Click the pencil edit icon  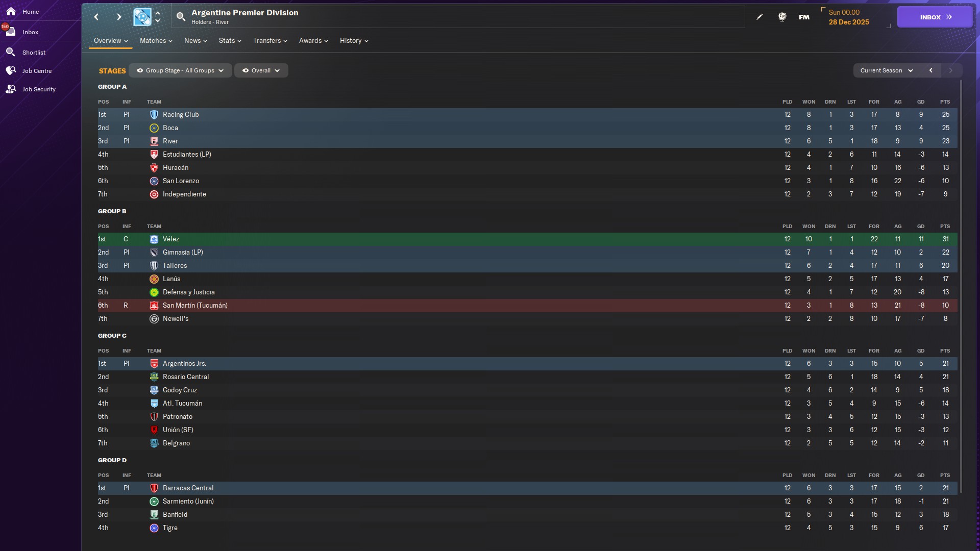(x=759, y=17)
